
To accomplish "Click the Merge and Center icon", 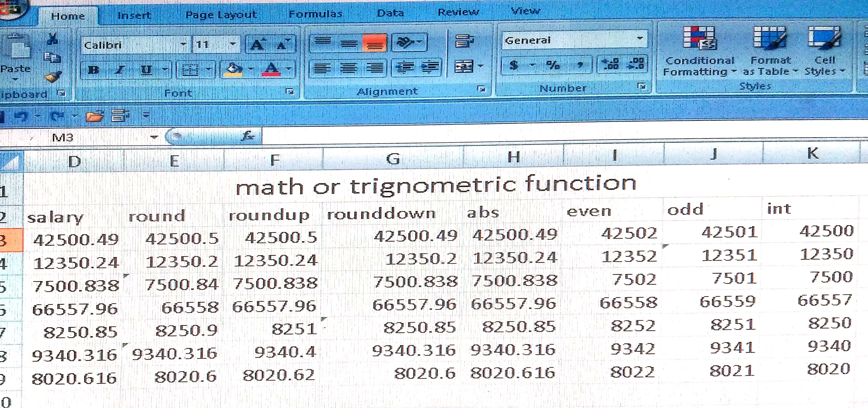I will pos(464,67).
